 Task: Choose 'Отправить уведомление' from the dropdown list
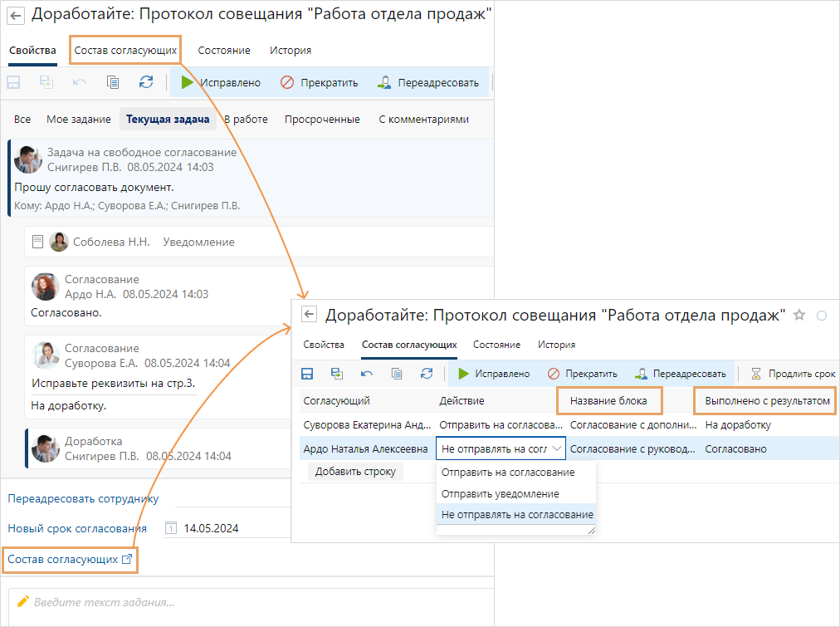point(500,493)
